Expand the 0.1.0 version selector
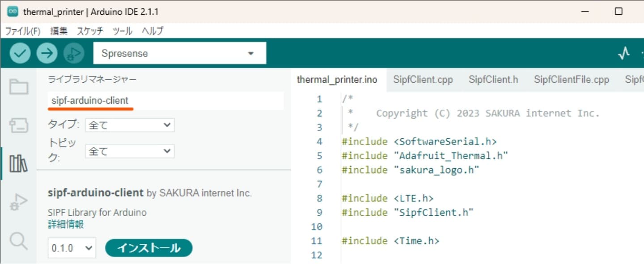 (72, 248)
